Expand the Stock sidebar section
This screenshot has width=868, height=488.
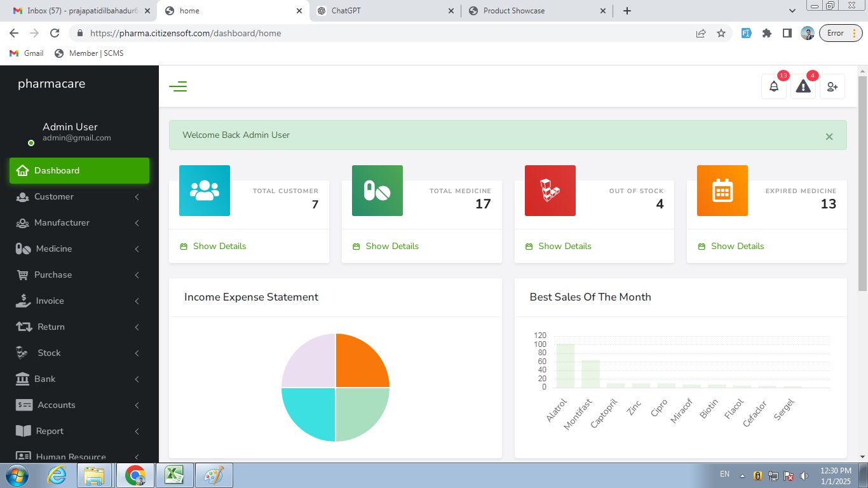click(x=49, y=353)
